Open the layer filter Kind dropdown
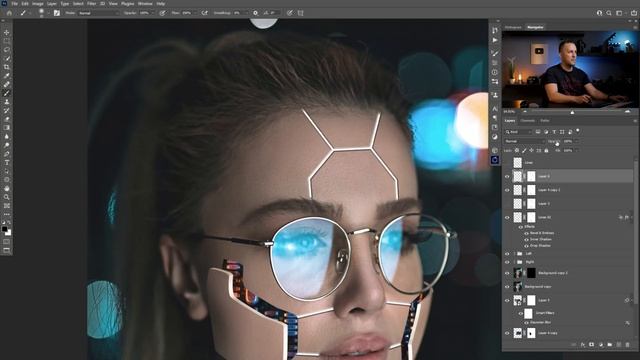The width and height of the screenshot is (640, 360). coord(518,132)
